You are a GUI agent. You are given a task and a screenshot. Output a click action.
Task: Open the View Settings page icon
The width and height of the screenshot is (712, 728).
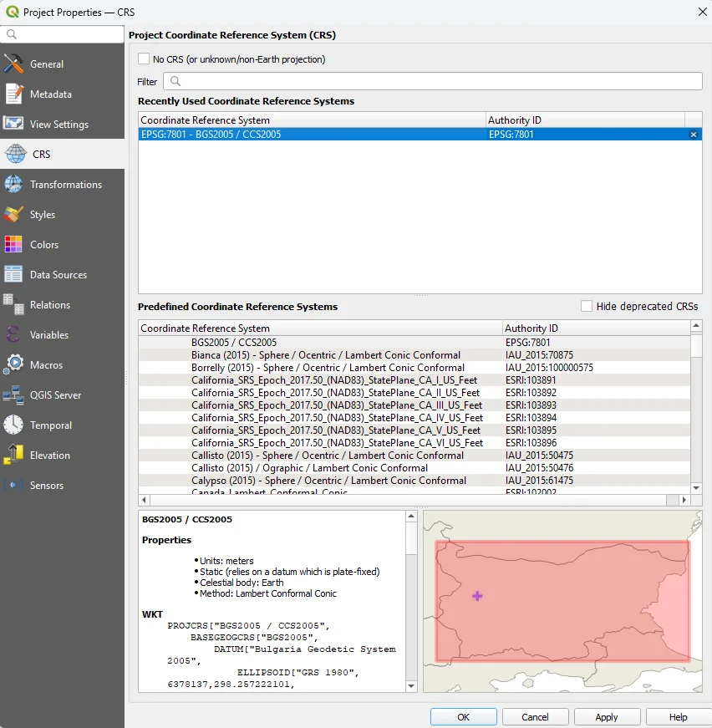[13, 125]
